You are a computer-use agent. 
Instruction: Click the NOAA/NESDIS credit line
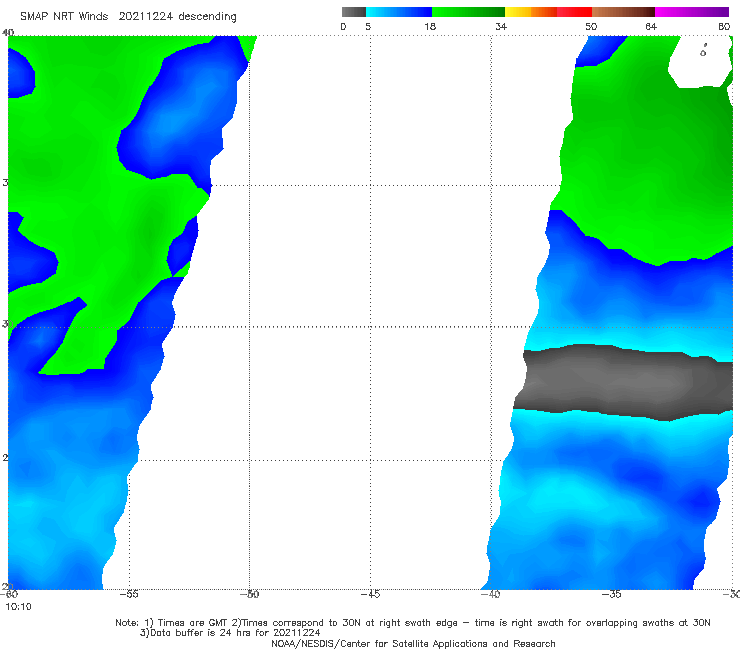[413, 644]
